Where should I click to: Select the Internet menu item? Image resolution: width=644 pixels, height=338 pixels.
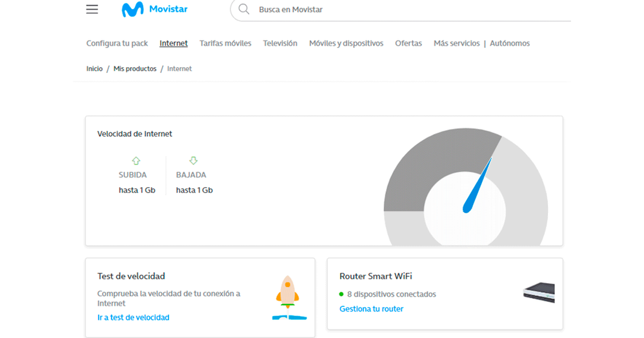pyautogui.click(x=174, y=43)
